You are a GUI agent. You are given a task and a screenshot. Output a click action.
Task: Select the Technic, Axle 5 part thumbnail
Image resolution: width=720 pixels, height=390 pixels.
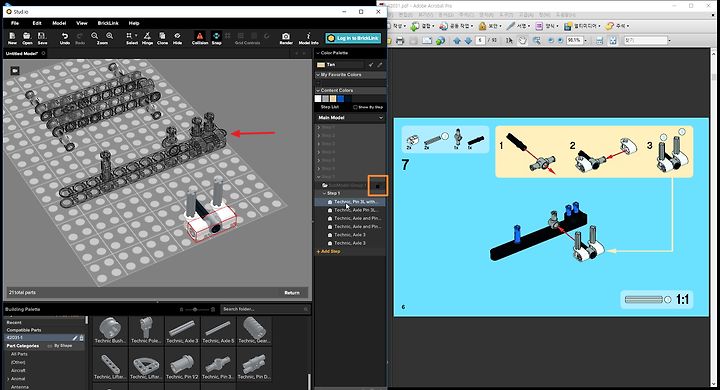(218, 330)
